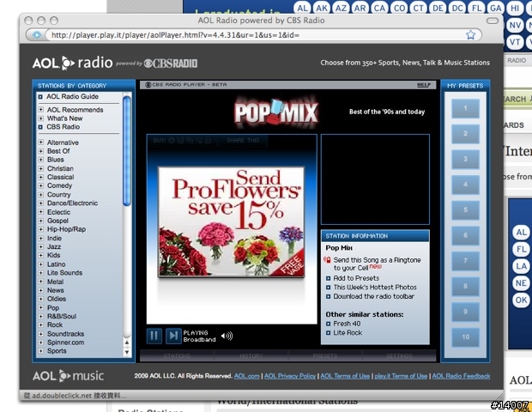Click Send this Song as a Ringtone
The width and height of the screenshot is (532, 412).
click(x=377, y=264)
